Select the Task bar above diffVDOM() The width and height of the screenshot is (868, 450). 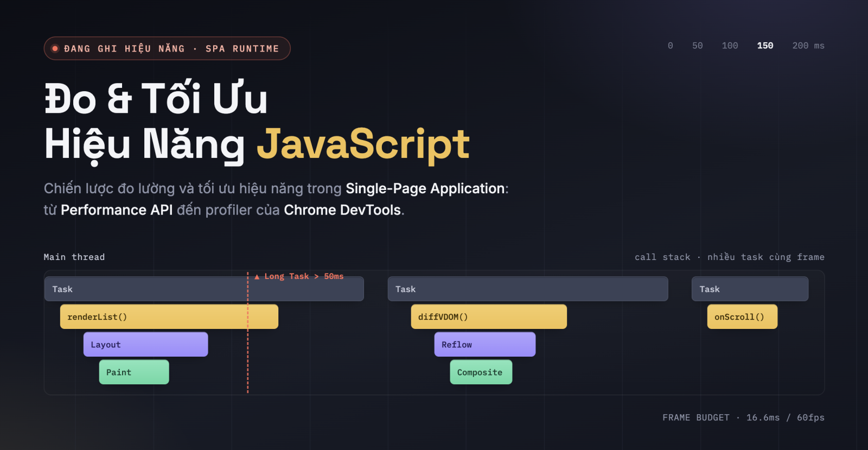coord(528,289)
